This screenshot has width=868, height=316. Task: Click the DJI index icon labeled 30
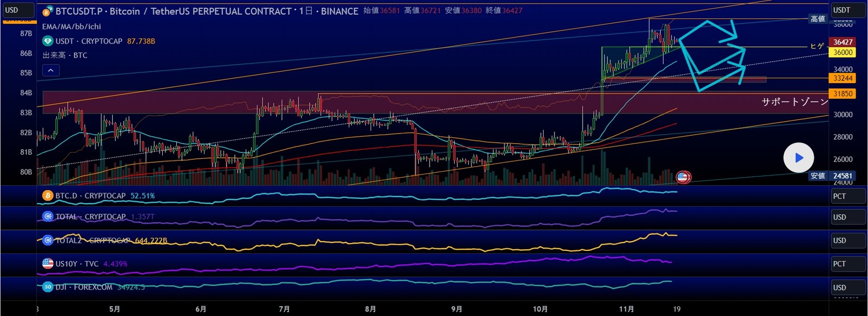[48, 287]
